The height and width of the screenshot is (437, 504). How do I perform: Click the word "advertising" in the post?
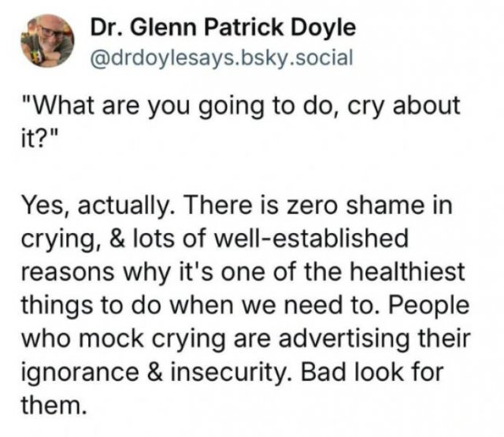(x=344, y=339)
